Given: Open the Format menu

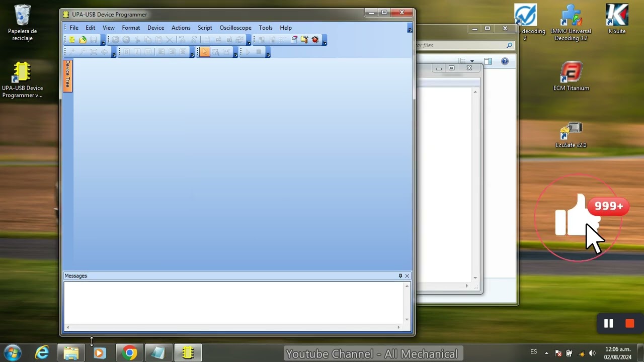Looking at the screenshot, I should (131, 28).
